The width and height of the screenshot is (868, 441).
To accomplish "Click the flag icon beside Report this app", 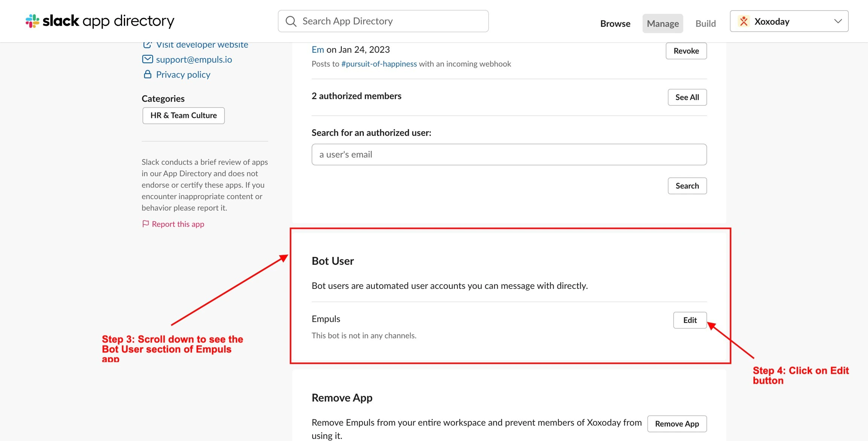I will point(145,224).
